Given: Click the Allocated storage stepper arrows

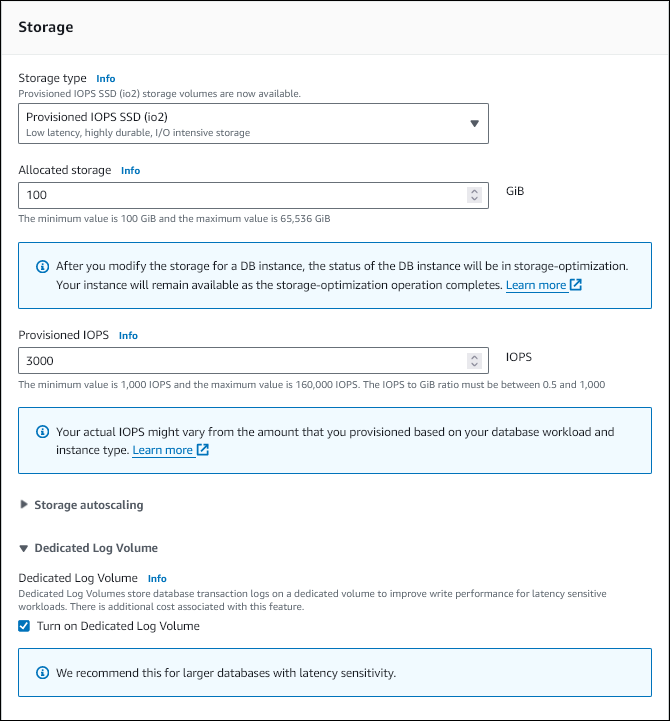Looking at the screenshot, I should click(474, 196).
